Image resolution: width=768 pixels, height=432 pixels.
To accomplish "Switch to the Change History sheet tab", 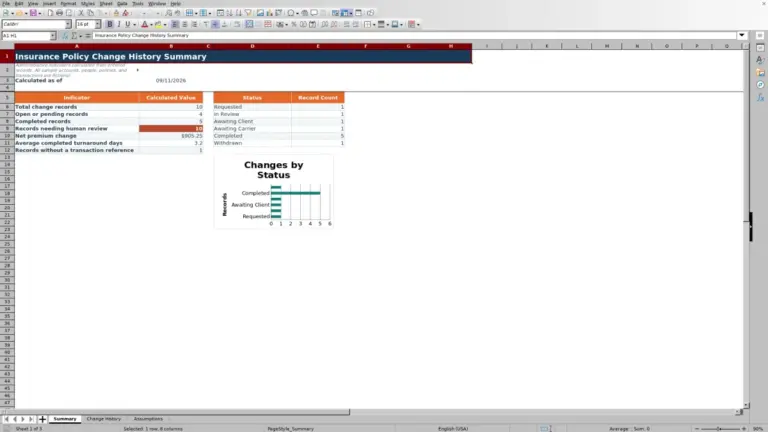I will pos(103,419).
